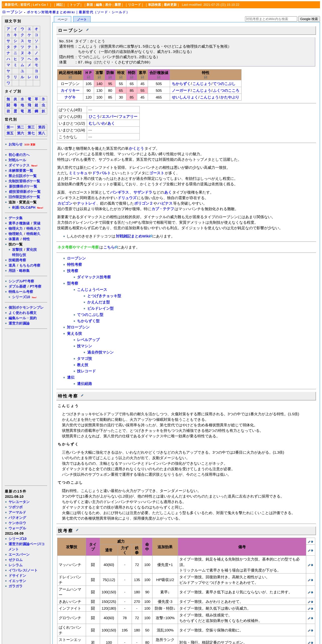Screen dimensions: 322x644
Task: Jump to 遺伝経路 in contents list
Action: point(85,384)
